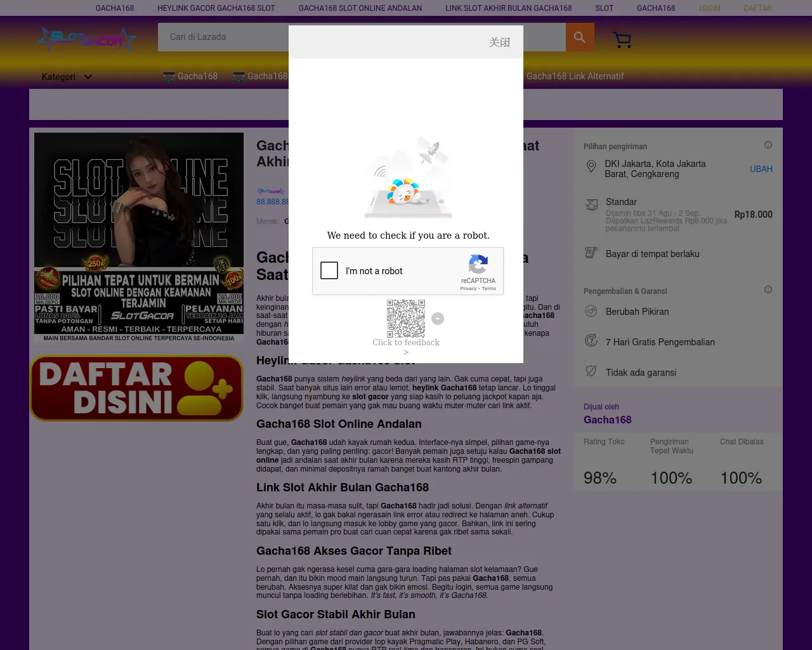Open the Pilihan pengiriman info icon
The height and width of the screenshot is (650, 812).
coord(768,145)
